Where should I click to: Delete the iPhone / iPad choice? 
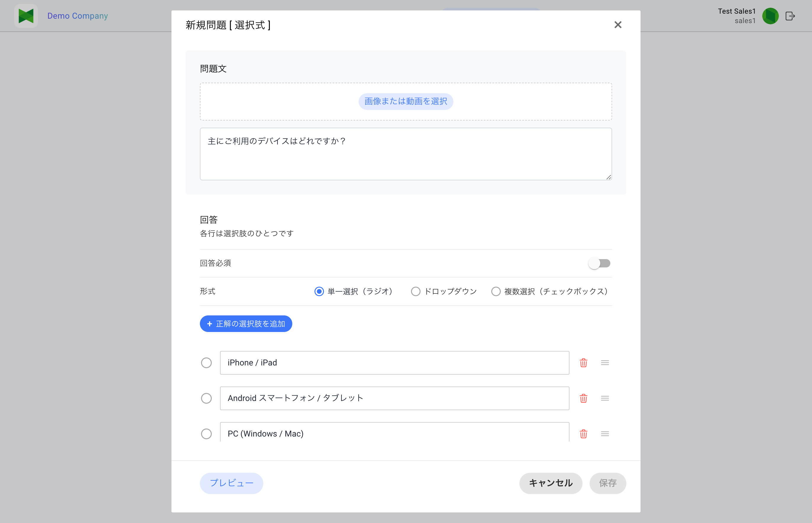coord(583,363)
